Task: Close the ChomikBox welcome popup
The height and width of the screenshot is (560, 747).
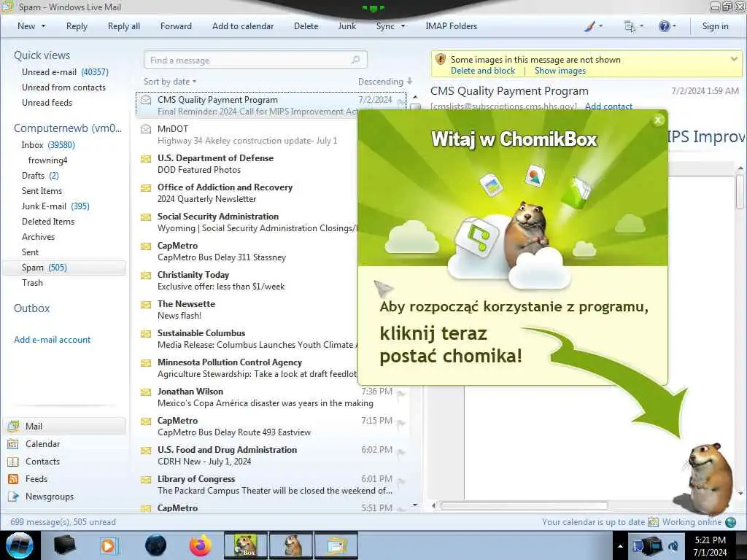Action: point(658,120)
